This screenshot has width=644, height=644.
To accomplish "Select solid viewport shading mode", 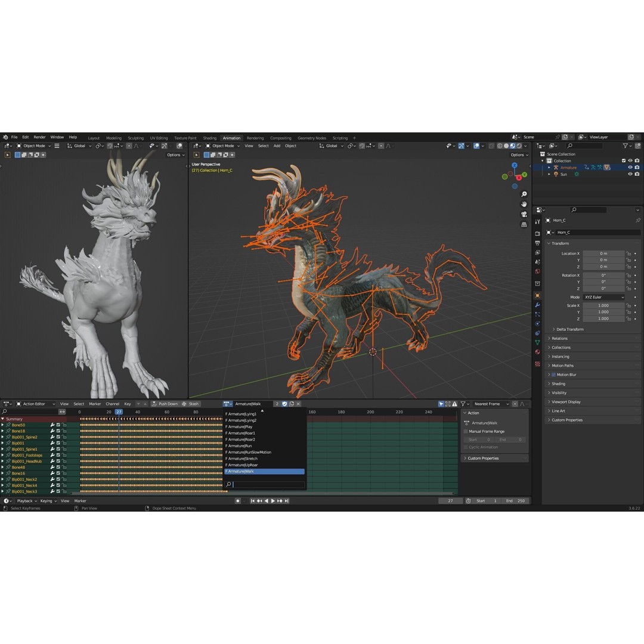I will tap(506, 146).
